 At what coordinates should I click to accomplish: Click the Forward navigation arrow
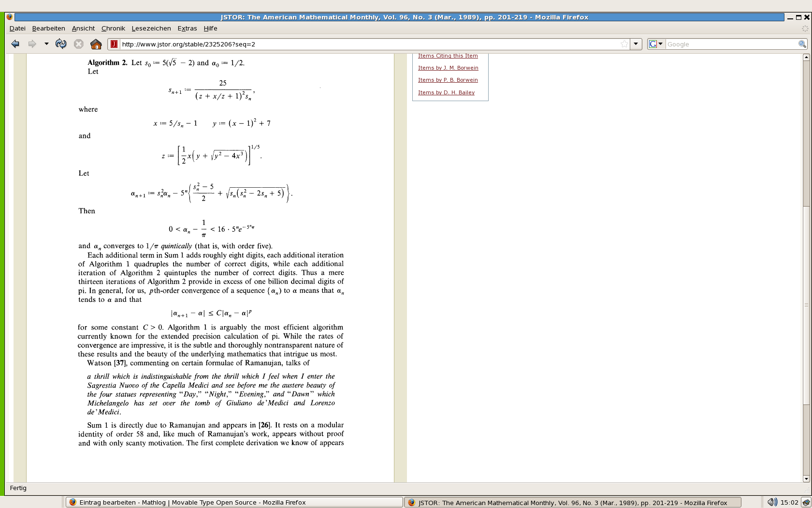coord(32,44)
